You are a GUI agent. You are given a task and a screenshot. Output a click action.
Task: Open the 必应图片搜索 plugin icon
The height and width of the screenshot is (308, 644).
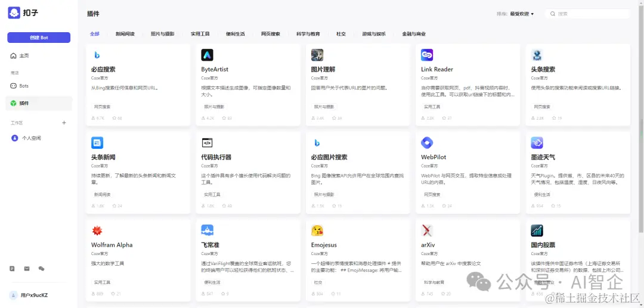pyautogui.click(x=317, y=143)
